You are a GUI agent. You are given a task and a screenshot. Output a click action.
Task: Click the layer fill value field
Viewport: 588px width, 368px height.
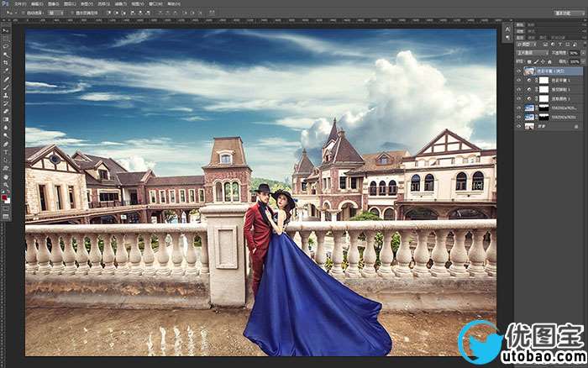point(575,62)
